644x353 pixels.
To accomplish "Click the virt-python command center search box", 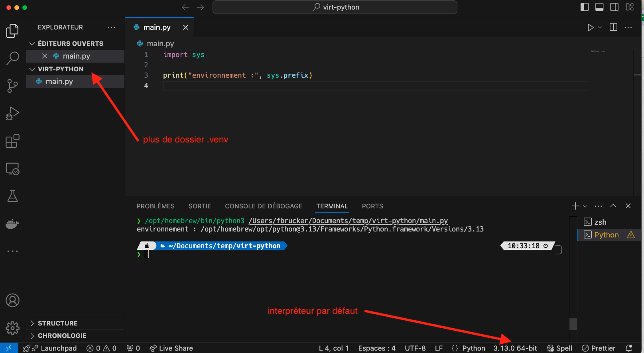I will (x=335, y=7).
